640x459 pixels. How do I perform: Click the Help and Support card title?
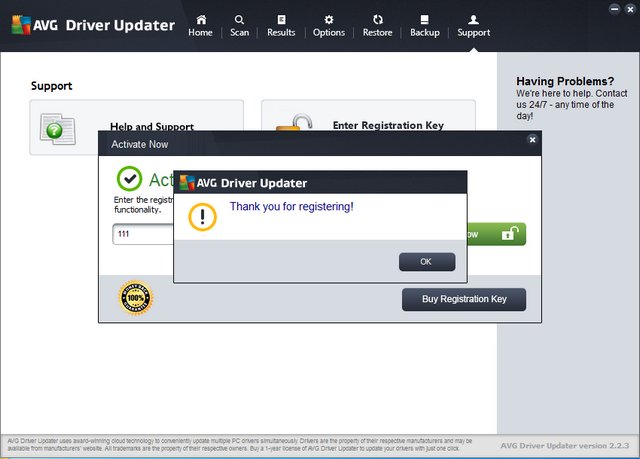[x=152, y=126]
